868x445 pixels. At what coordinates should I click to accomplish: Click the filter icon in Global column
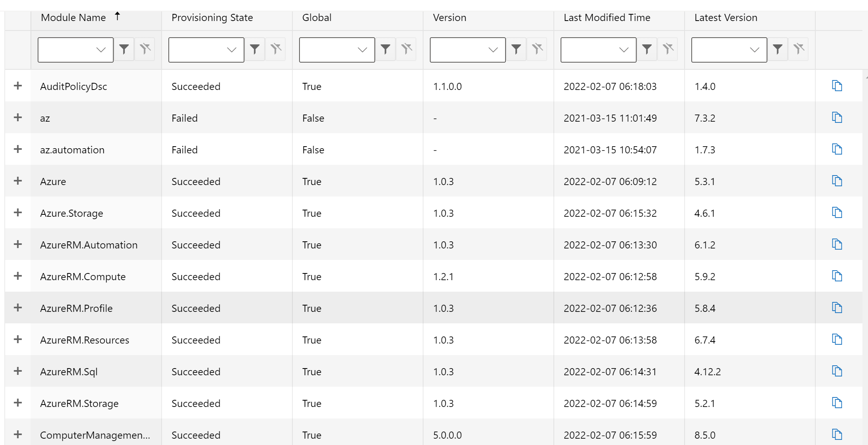386,49
